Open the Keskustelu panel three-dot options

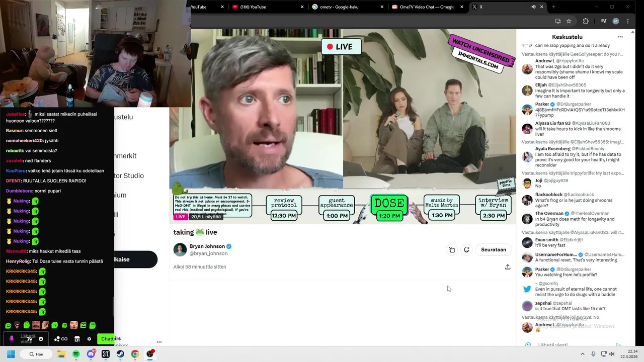620,37
